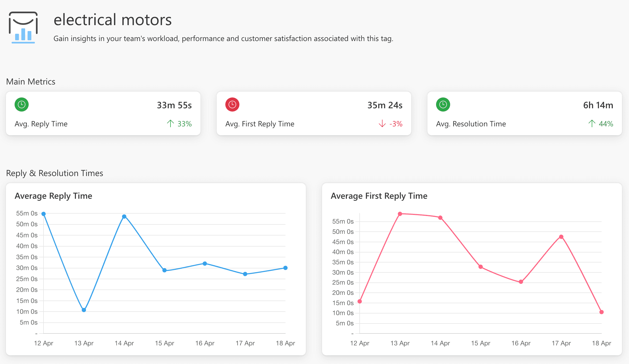The width and height of the screenshot is (629, 364).
Task: Click the 18 Apr point on blue line
Action: (285, 268)
